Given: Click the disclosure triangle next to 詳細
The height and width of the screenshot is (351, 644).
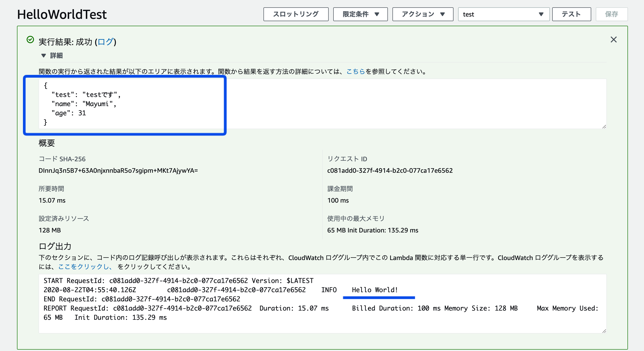Looking at the screenshot, I should (x=44, y=56).
